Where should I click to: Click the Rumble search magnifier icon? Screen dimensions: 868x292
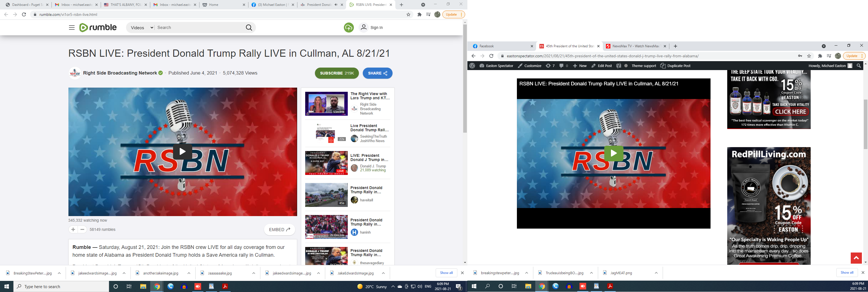(x=249, y=28)
